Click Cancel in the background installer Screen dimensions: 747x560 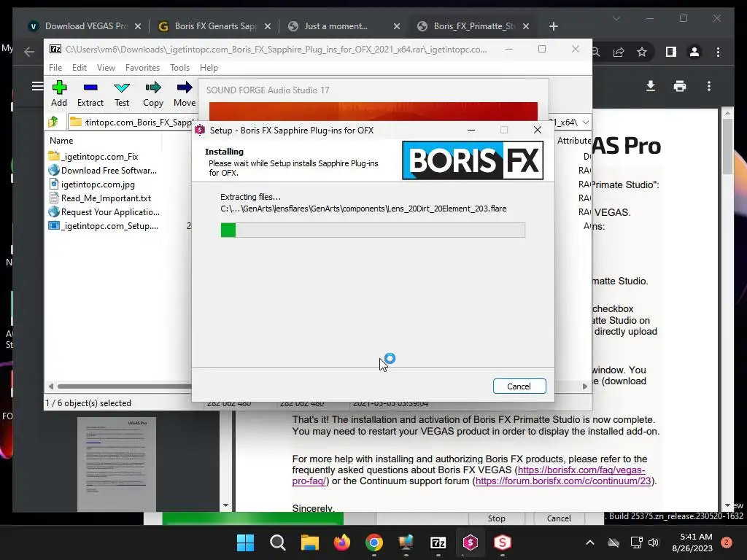click(559, 518)
